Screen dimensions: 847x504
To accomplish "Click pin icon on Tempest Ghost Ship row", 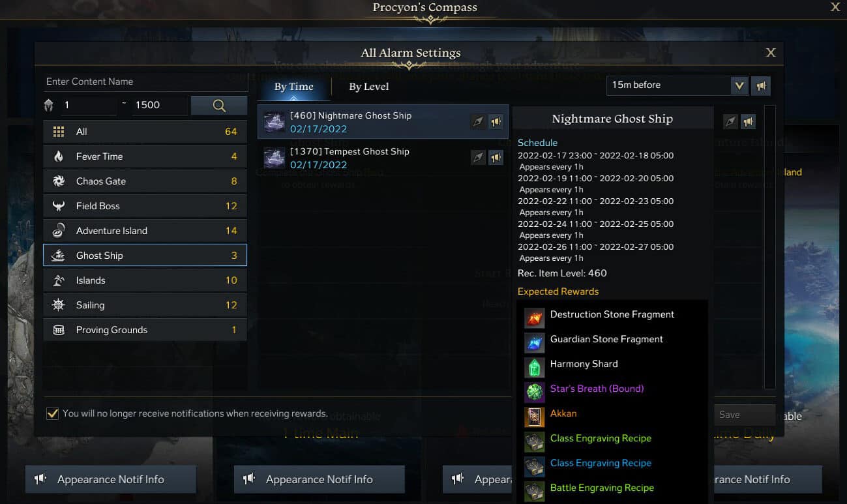I will (x=479, y=157).
